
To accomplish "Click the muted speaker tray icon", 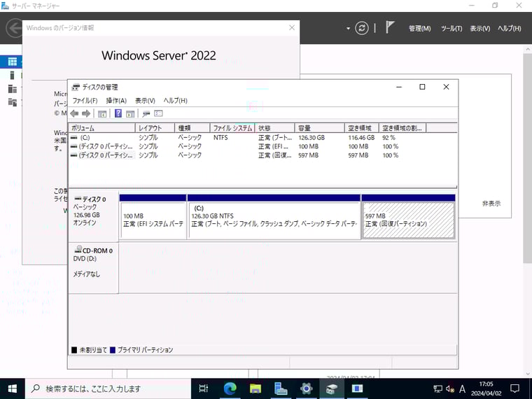I will coord(450,388).
